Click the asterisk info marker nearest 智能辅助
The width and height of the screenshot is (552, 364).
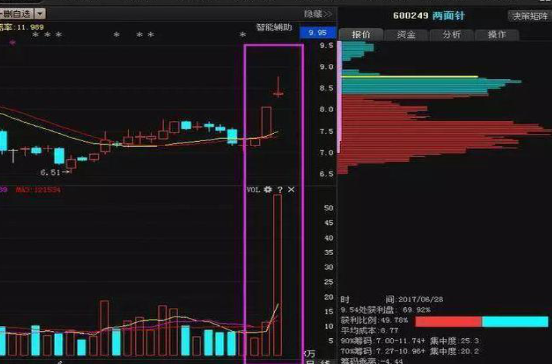[x=243, y=35]
